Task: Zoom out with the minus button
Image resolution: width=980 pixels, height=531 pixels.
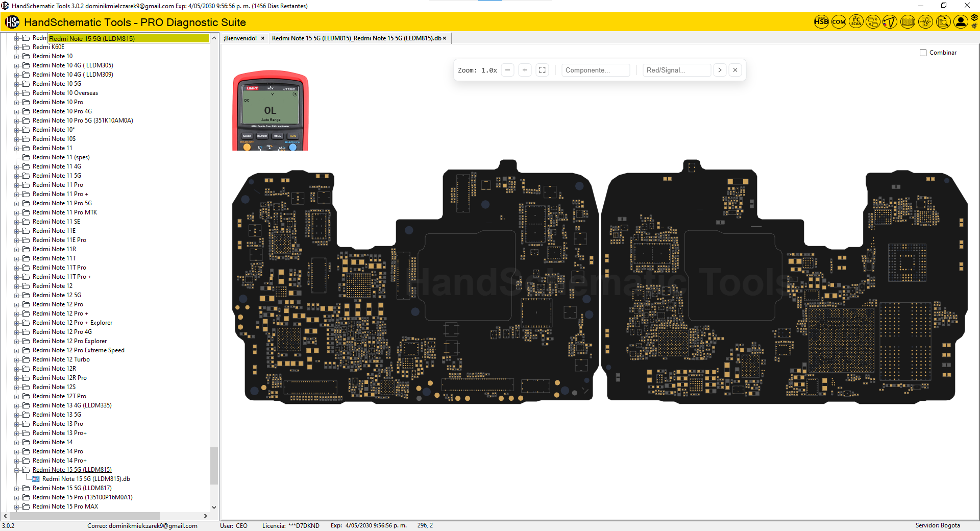Action: [507, 70]
